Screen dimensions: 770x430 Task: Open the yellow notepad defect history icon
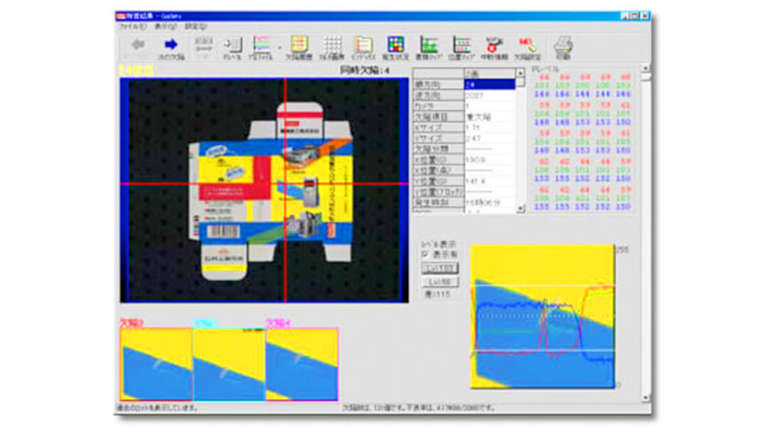pos(299,48)
